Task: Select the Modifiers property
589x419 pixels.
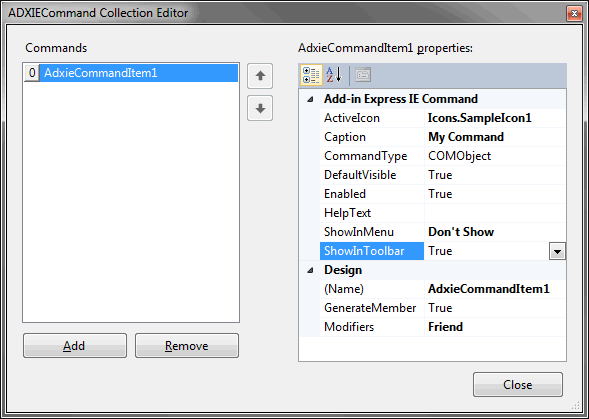Action: pyautogui.click(x=372, y=327)
